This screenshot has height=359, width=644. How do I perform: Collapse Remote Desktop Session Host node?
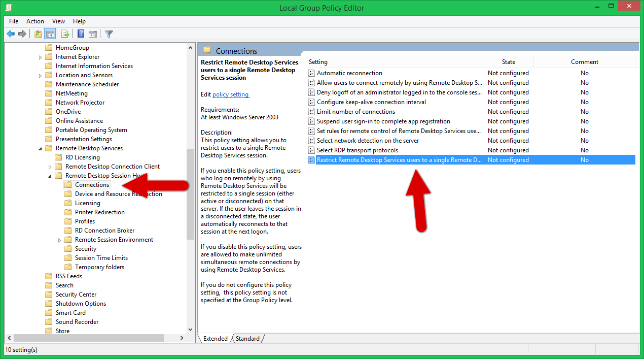click(50, 176)
